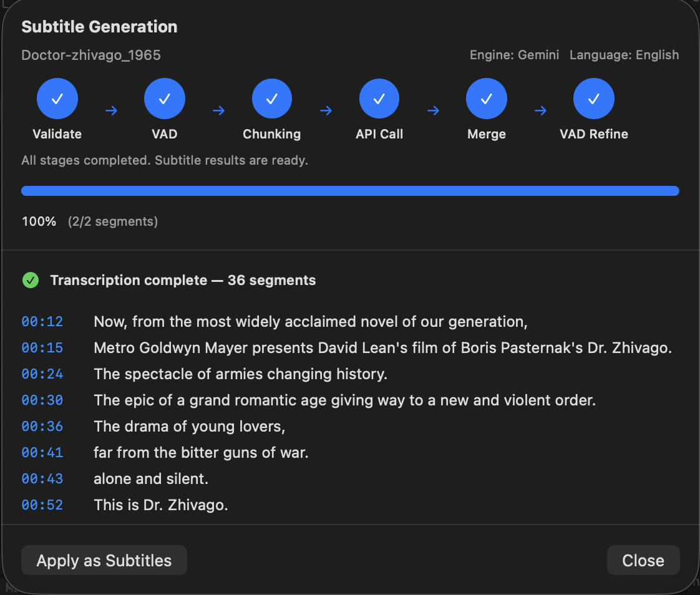Image resolution: width=700 pixels, height=595 pixels.
Task: Jump to timestamp 00:30
Action: coord(42,400)
